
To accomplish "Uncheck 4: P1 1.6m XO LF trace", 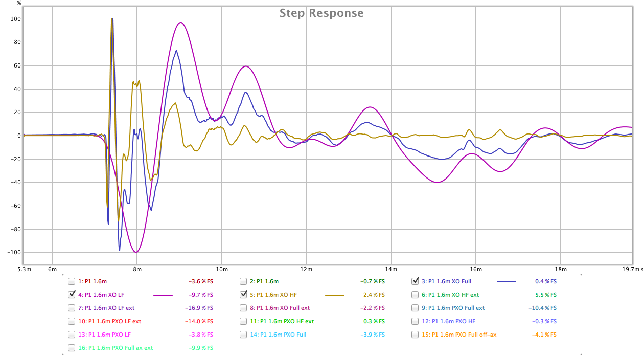I will click(x=72, y=295).
